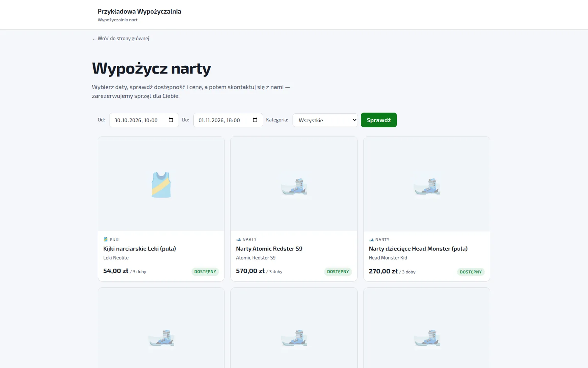
Task: Click the vest icon beside KIJKI label
Action: click(x=106, y=239)
